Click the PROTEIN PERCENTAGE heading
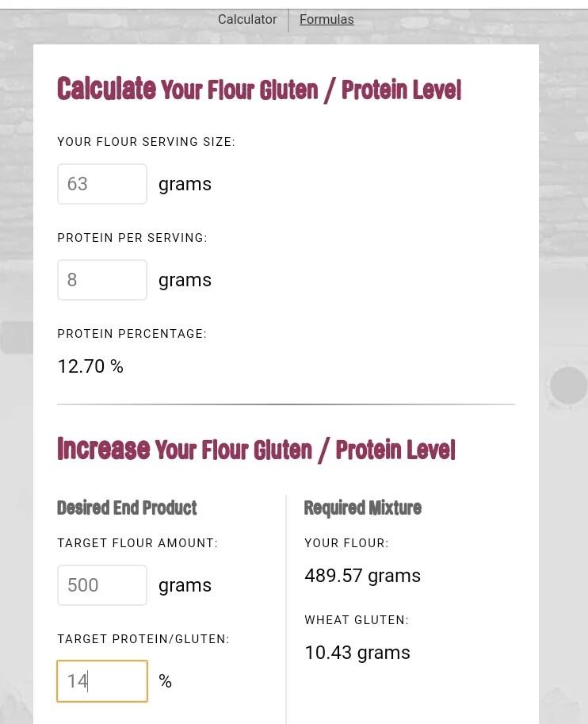 [x=132, y=334]
